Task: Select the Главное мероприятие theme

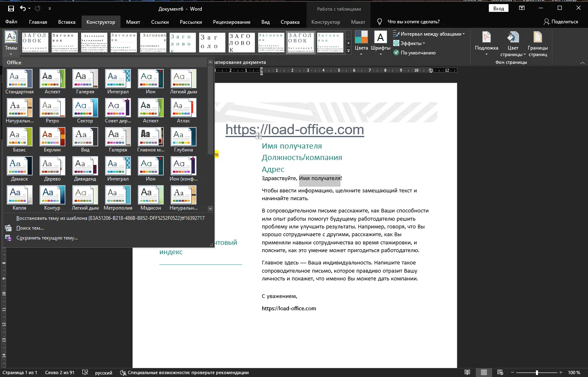Action: pos(151,140)
